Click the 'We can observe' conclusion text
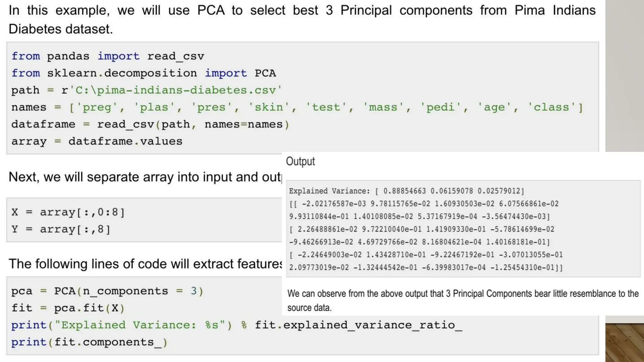This screenshot has width=644, height=362. click(463, 300)
